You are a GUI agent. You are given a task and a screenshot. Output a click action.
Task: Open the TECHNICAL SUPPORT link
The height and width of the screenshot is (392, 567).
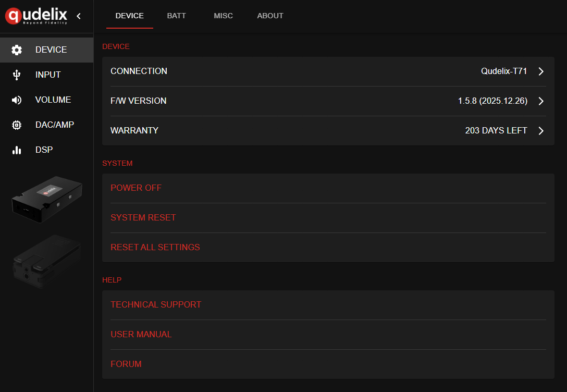(x=156, y=304)
